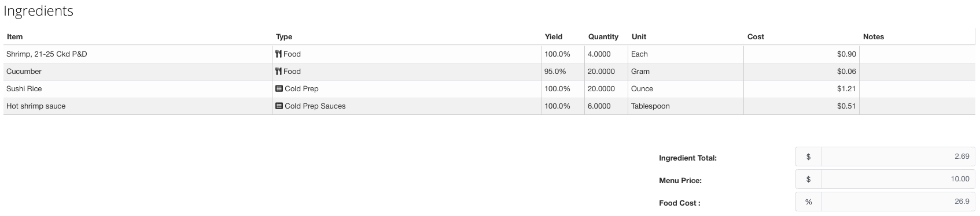
Task: Click the Notes cell for Shrimp row
Action: point(917,54)
